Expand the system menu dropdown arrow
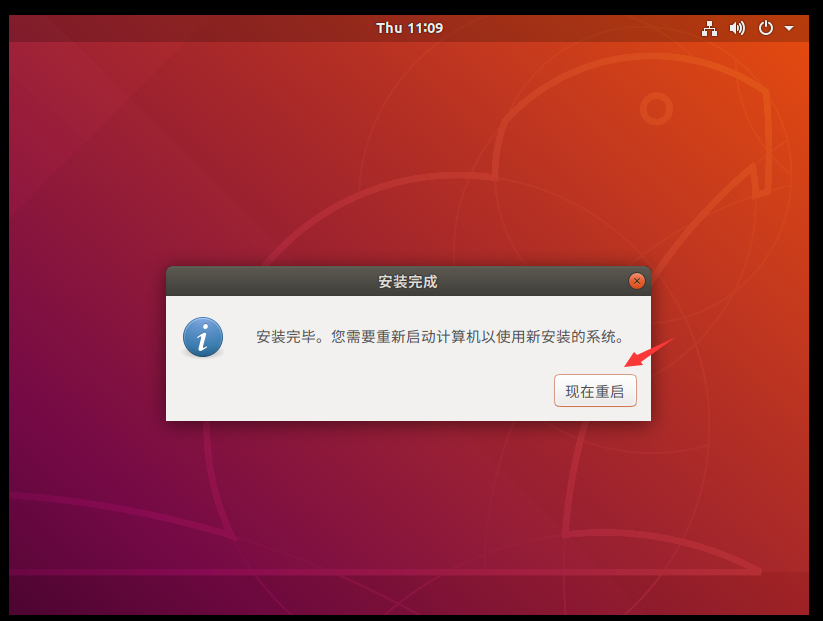The image size is (823, 621). [x=789, y=28]
